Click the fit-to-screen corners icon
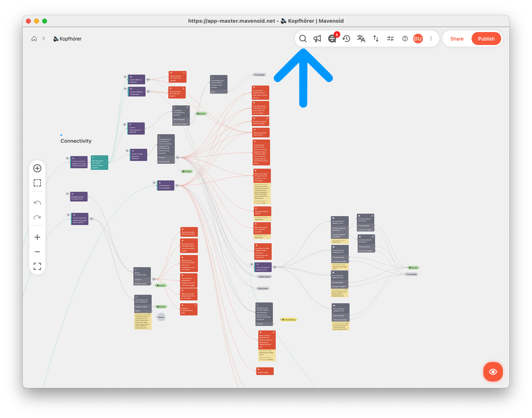 click(37, 266)
